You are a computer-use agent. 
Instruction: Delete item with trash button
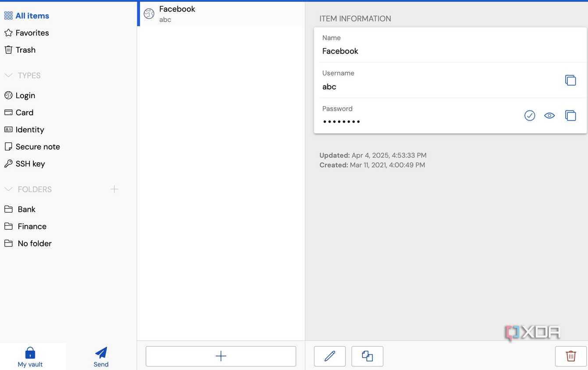pyautogui.click(x=571, y=356)
